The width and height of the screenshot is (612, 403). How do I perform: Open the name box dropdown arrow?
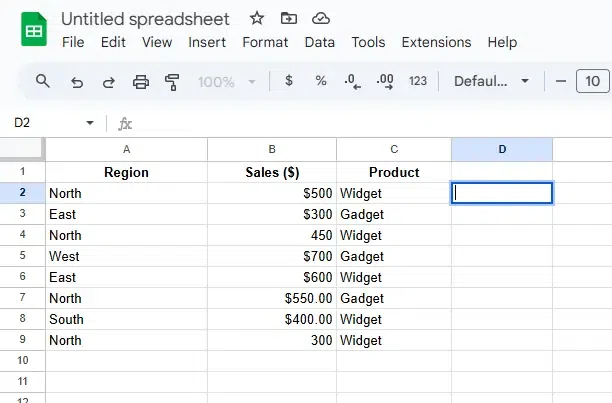coord(90,123)
